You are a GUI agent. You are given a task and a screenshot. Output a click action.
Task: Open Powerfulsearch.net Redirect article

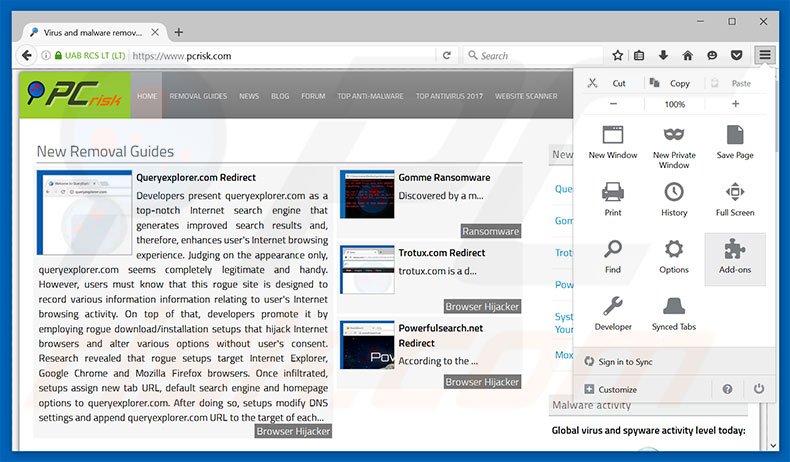[x=440, y=336]
